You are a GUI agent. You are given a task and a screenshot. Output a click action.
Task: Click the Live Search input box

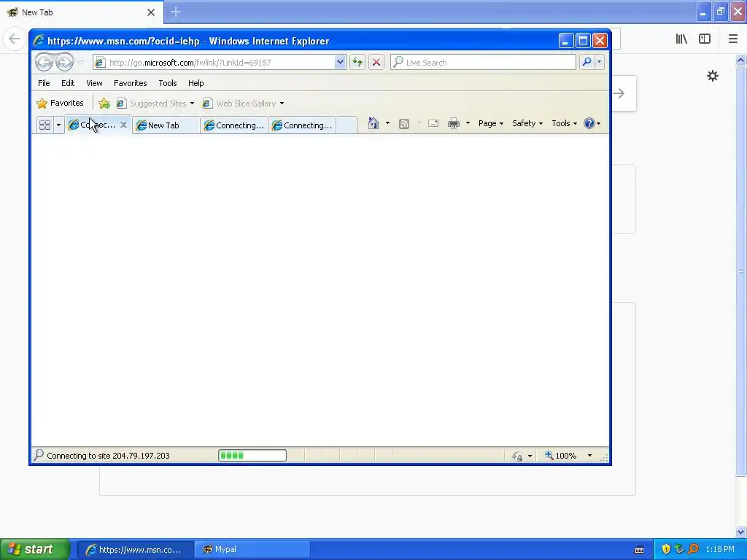tap(483, 63)
